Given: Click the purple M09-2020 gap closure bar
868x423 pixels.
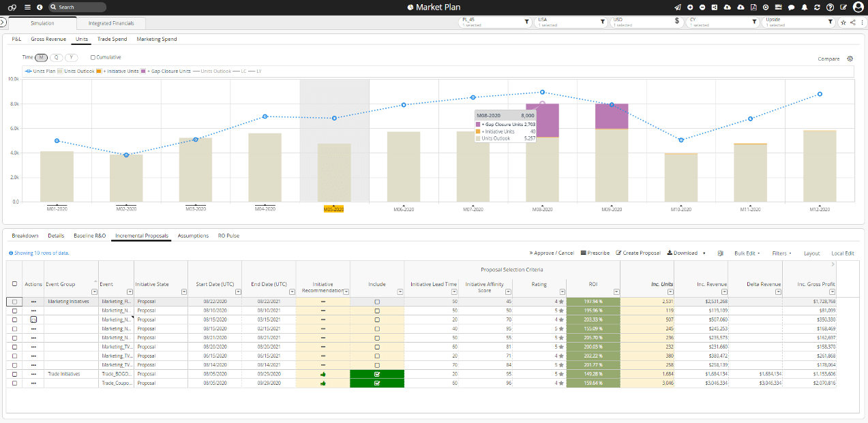Looking at the screenshot, I should point(612,116).
